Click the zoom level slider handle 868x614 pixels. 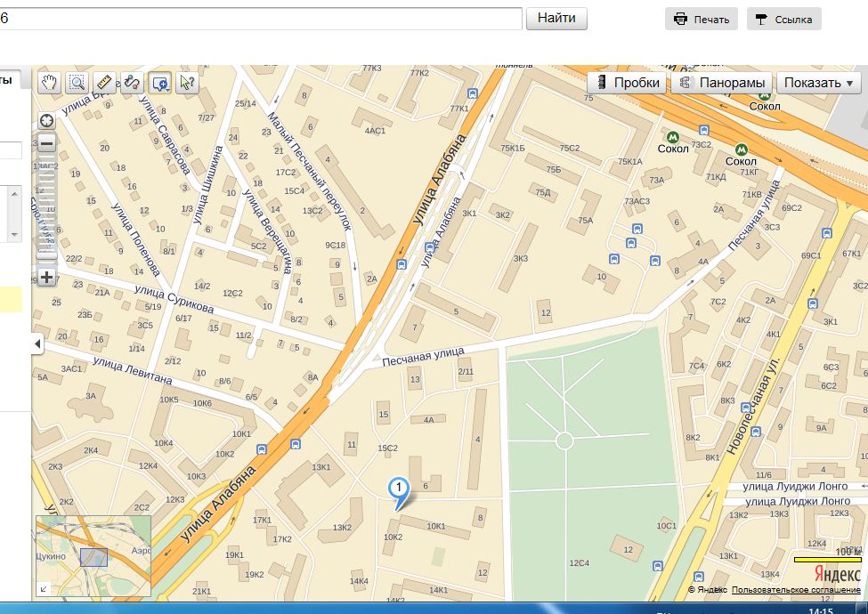47,254
